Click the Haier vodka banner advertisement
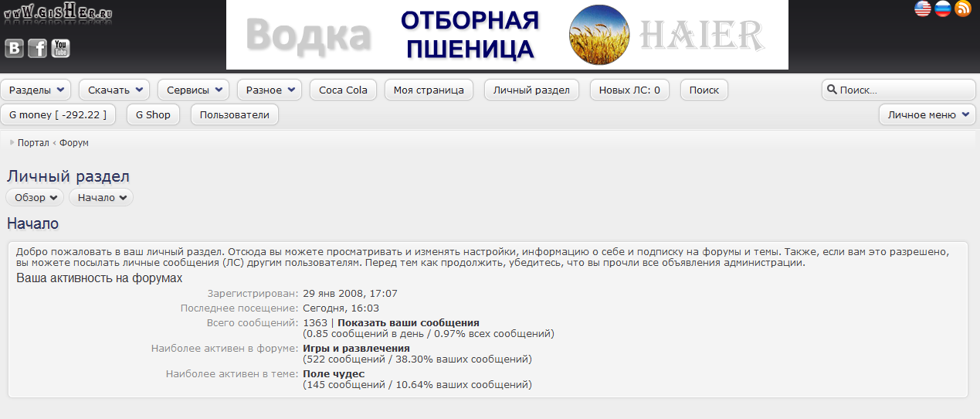Image resolution: width=980 pixels, height=419 pixels. [x=507, y=35]
